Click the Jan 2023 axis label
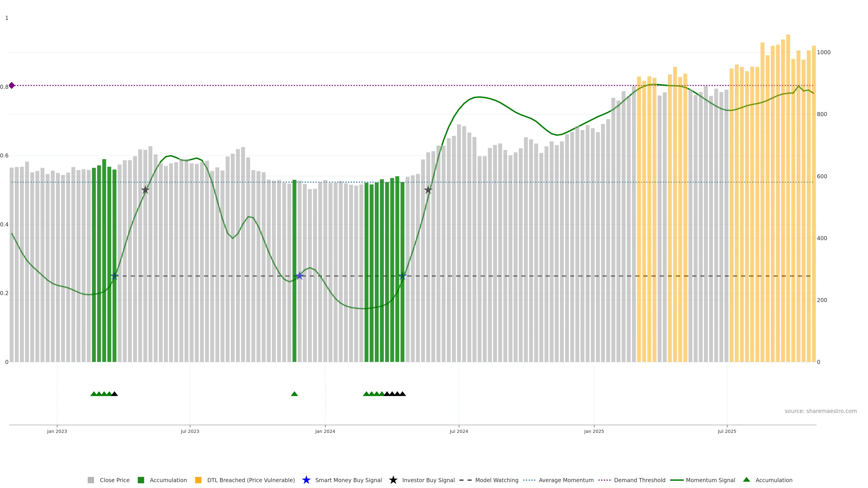 coord(57,432)
